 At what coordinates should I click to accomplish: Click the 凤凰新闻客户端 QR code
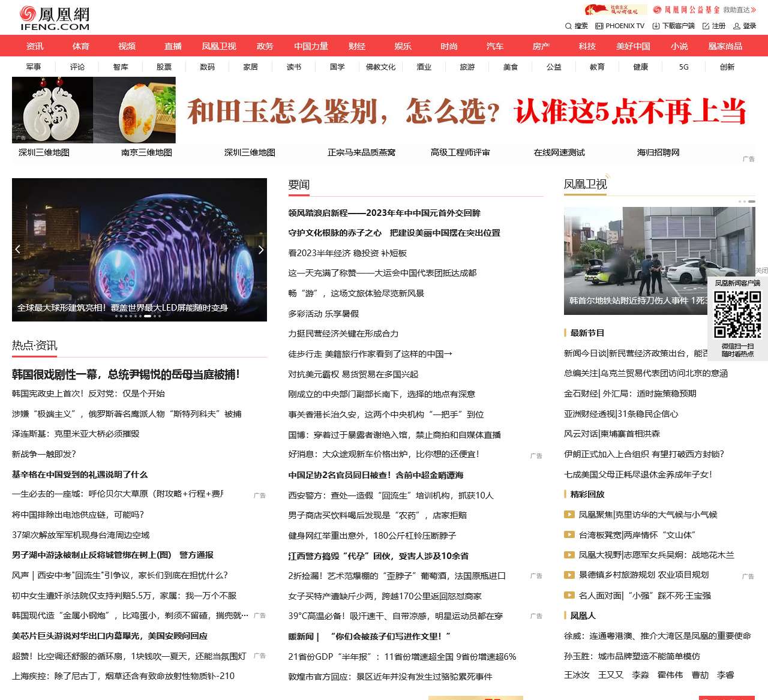pos(737,314)
